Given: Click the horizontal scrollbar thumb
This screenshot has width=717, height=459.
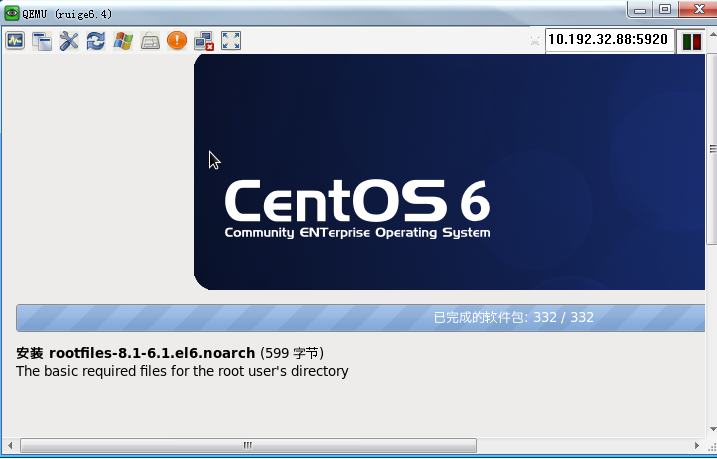Looking at the screenshot, I should (248, 445).
